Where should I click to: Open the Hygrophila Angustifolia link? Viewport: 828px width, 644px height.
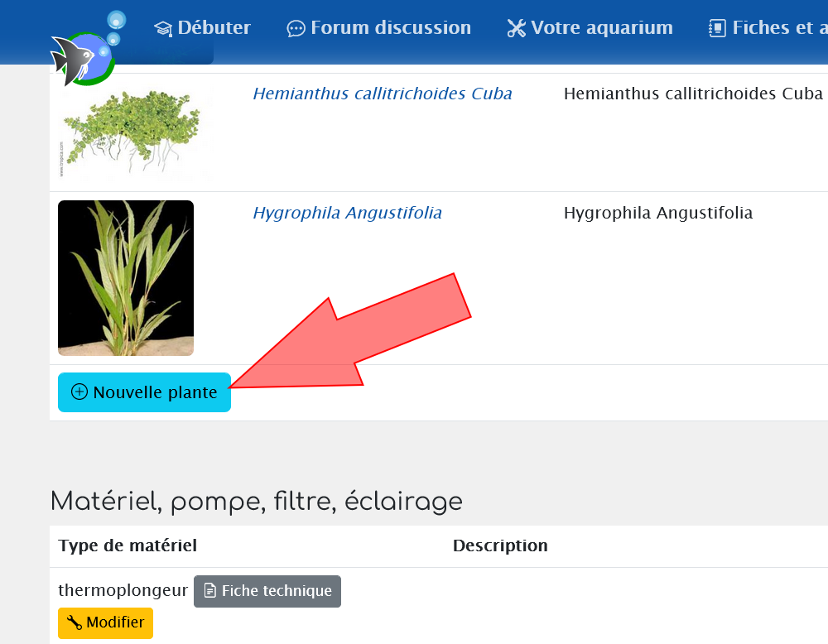(x=347, y=213)
